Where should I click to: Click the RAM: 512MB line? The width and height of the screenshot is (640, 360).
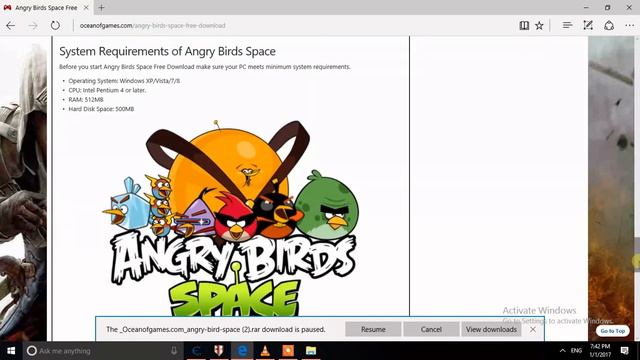pos(86,100)
